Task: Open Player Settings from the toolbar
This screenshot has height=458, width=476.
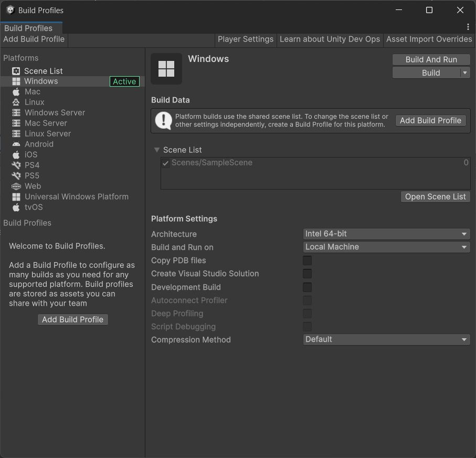Action: pos(246,39)
